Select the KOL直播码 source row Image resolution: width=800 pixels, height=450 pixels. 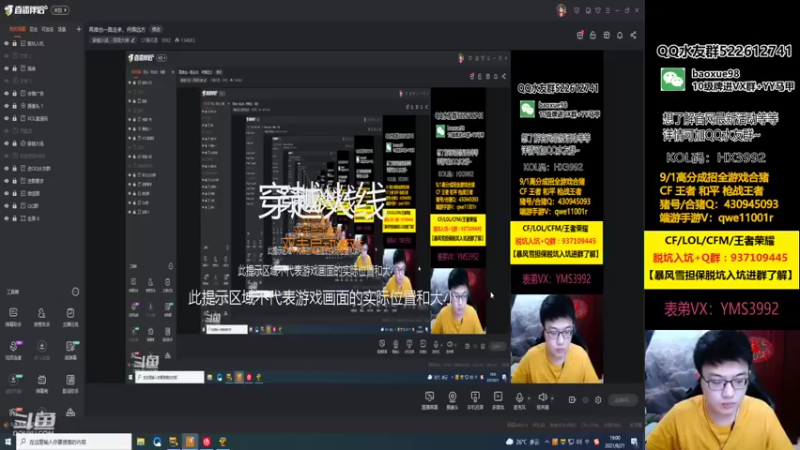click(42, 118)
